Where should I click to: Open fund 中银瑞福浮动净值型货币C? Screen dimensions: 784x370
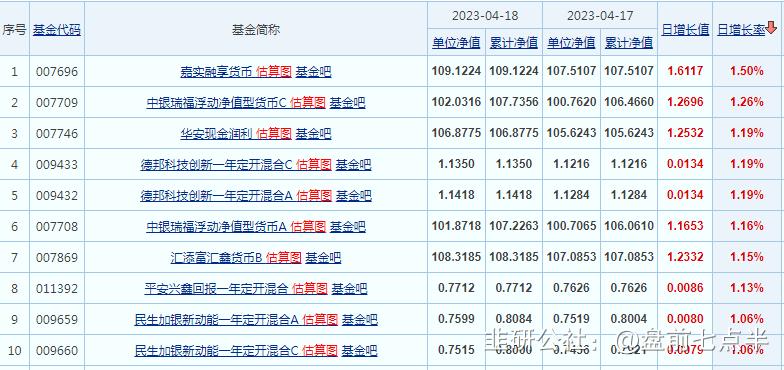(216, 103)
